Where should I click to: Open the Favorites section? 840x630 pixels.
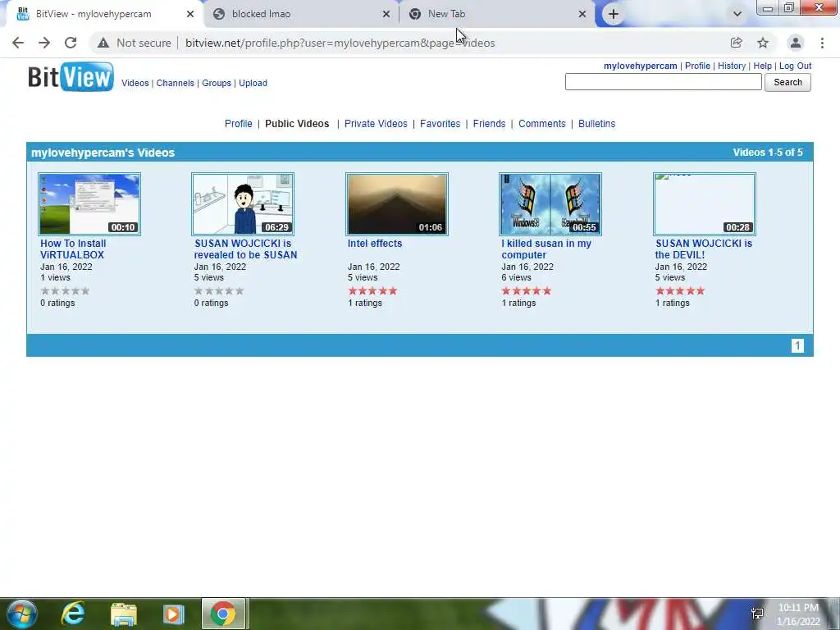pos(440,124)
